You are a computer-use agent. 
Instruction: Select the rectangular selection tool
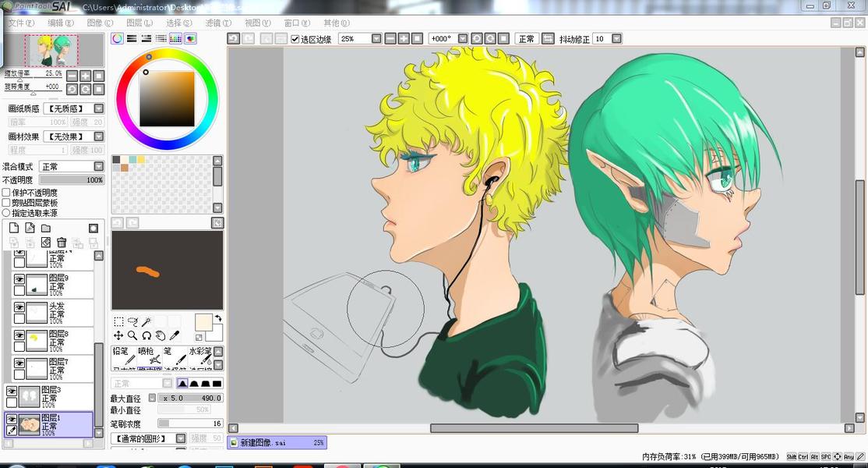point(118,322)
